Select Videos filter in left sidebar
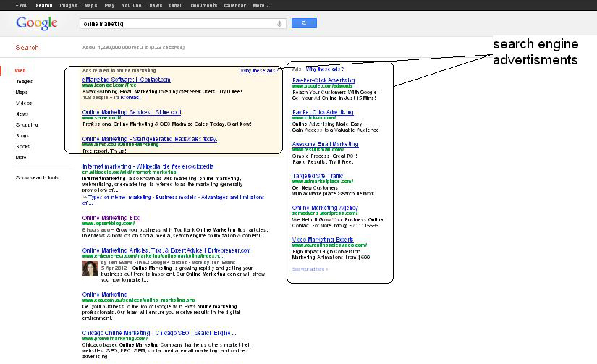This screenshot has height=364, width=597. [x=24, y=103]
